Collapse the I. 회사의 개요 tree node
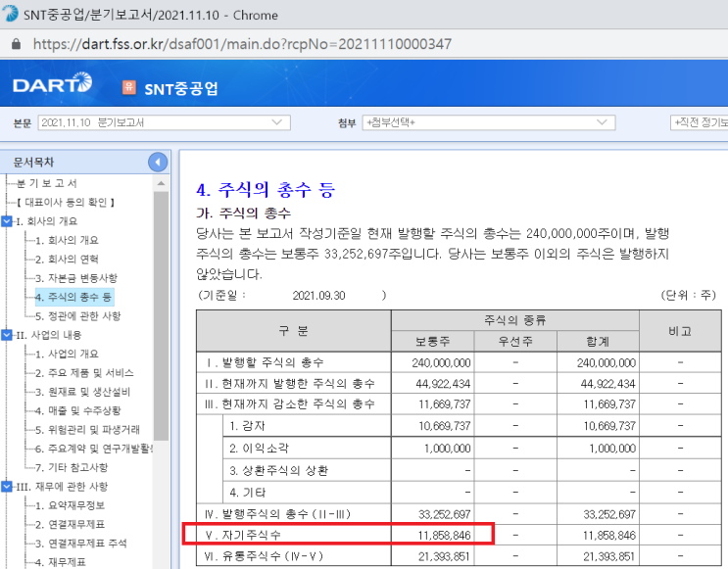Viewport: 728px width, 569px height. click(x=8, y=221)
